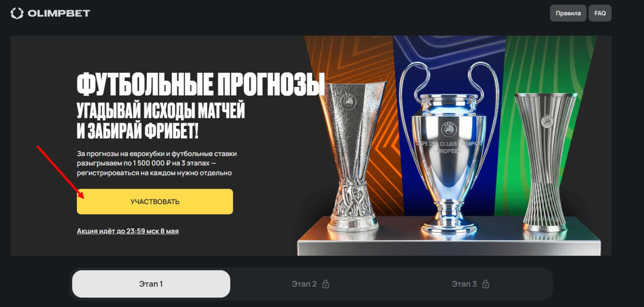Open the Правила rules page
Viewport: 644px width, 307px height.
[x=568, y=13]
